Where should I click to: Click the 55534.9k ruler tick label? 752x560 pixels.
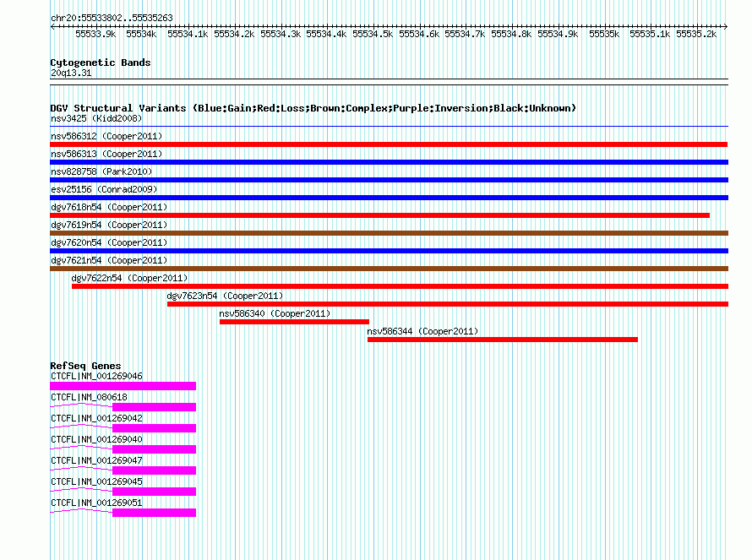pyautogui.click(x=558, y=34)
